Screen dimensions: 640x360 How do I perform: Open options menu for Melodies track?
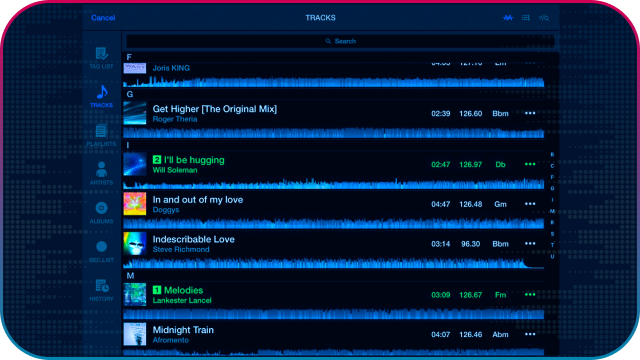point(530,294)
